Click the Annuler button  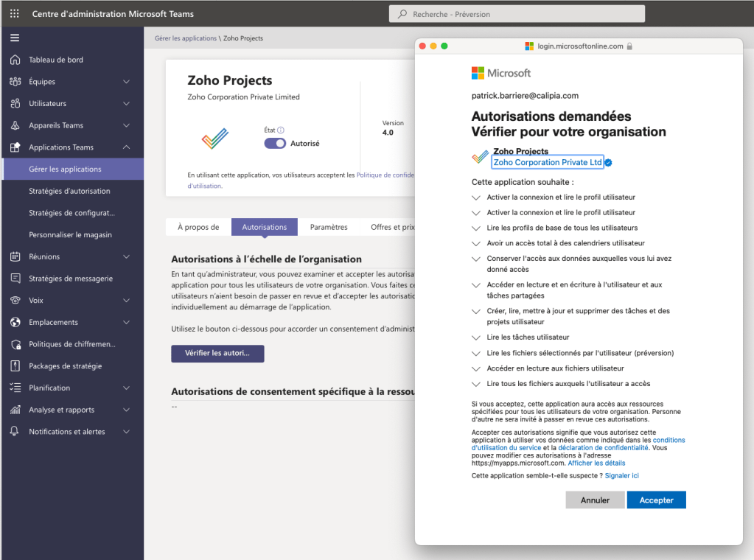(x=595, y=500)
